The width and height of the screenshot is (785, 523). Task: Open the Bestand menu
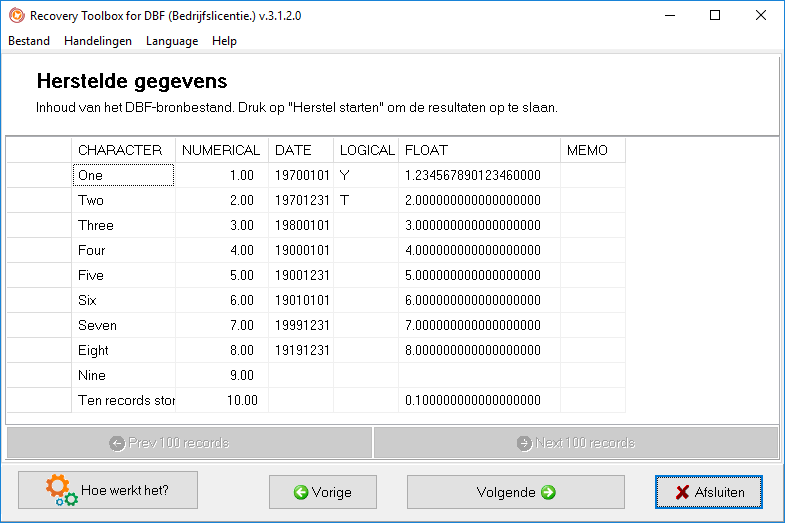(x=29, y=41)
